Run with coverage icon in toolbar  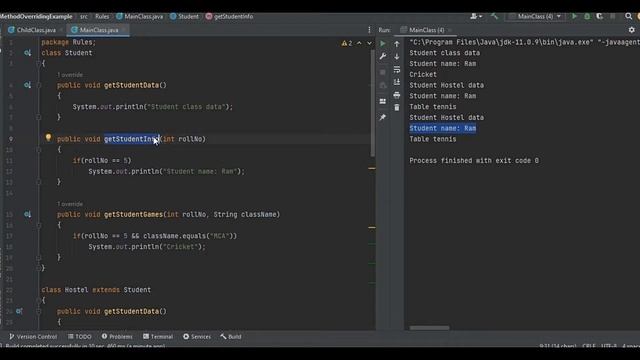point(600,16)
